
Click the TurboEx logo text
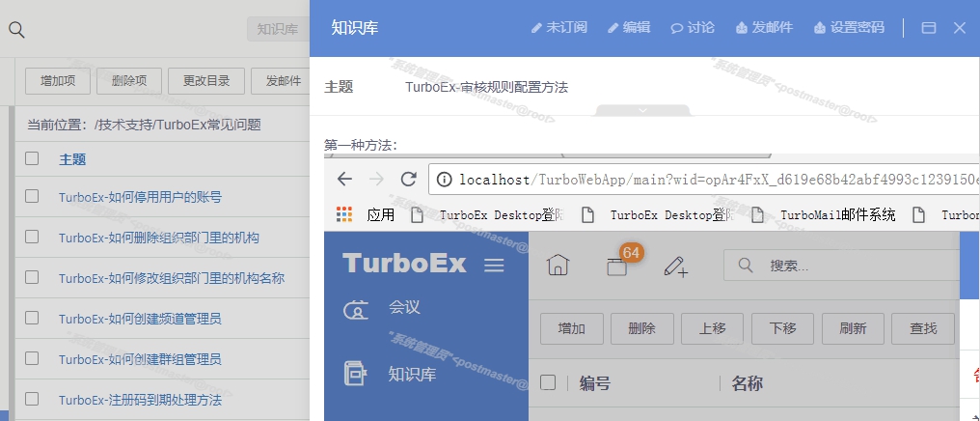pos(404,264)
